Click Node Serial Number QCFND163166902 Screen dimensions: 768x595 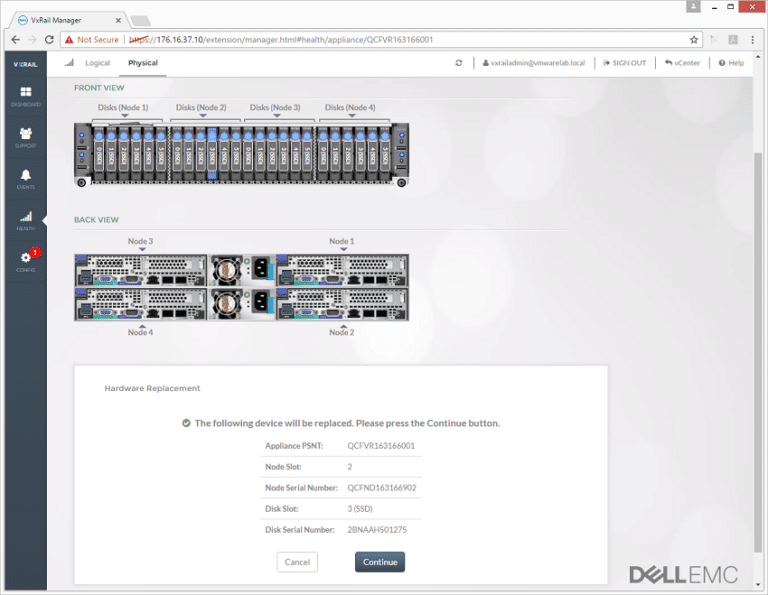382,488
